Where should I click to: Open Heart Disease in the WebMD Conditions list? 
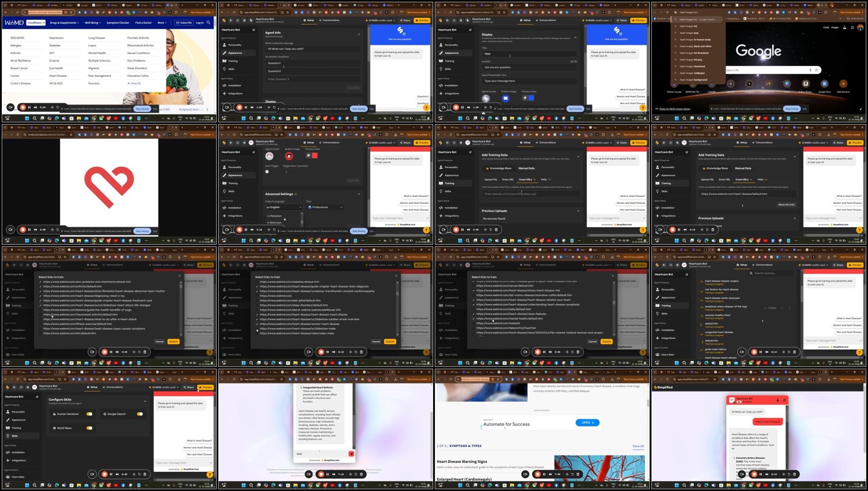58,76
